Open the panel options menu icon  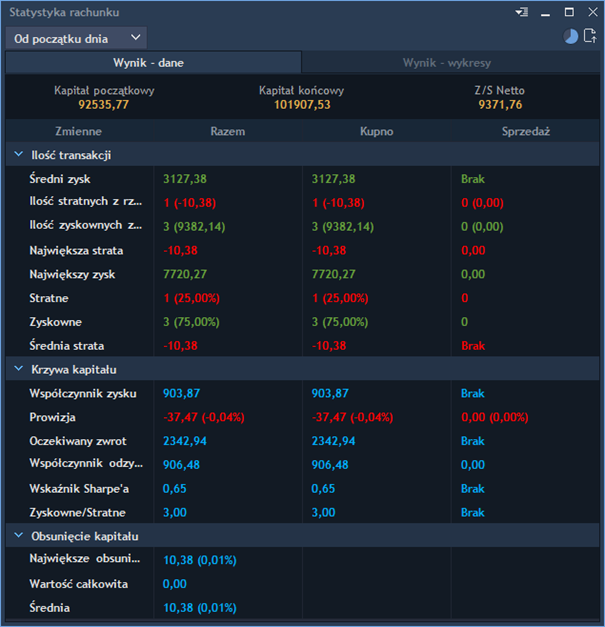pyautogui.click(x=521, y=12)
